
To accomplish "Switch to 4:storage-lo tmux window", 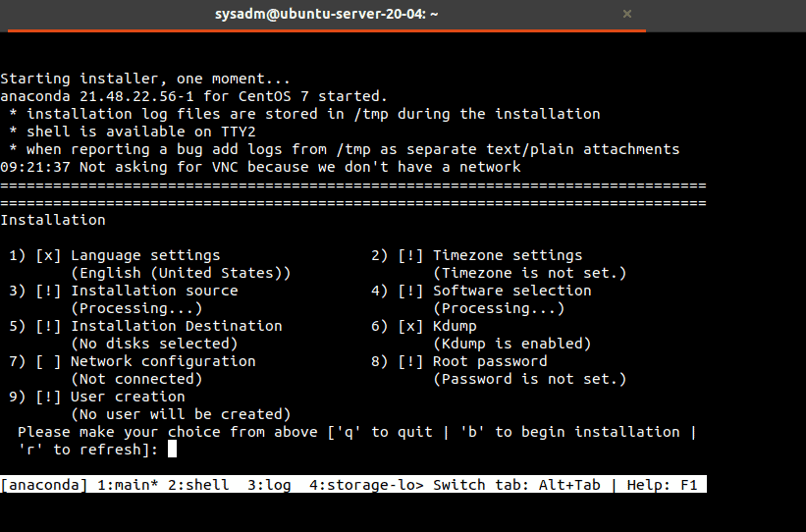I will (x=366, y=485).
